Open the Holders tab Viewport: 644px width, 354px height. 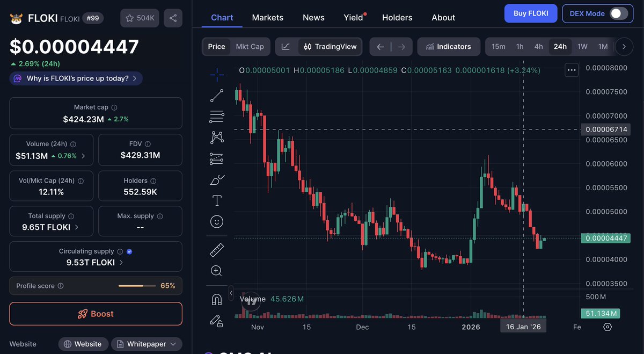click(x=397, y=17)
